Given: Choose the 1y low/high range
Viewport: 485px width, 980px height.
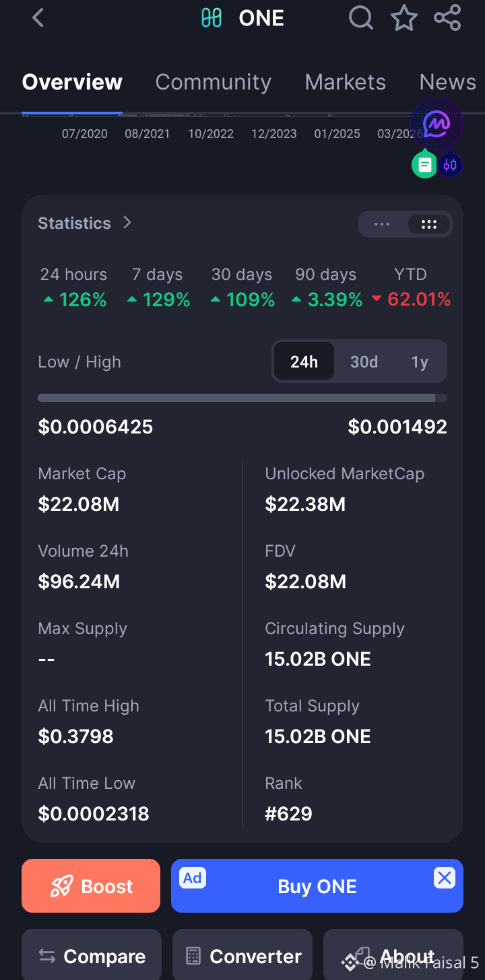Looking at the screenshot, I should point(420,362).
